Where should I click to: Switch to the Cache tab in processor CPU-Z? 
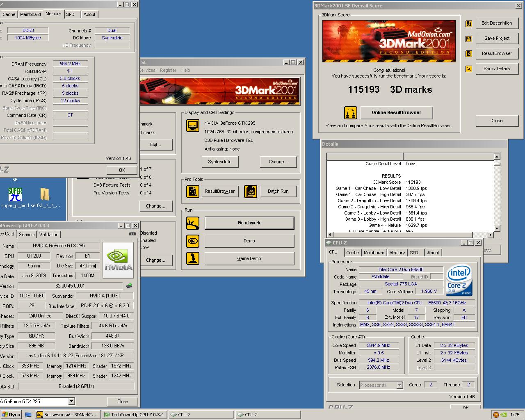coord(352,253)
